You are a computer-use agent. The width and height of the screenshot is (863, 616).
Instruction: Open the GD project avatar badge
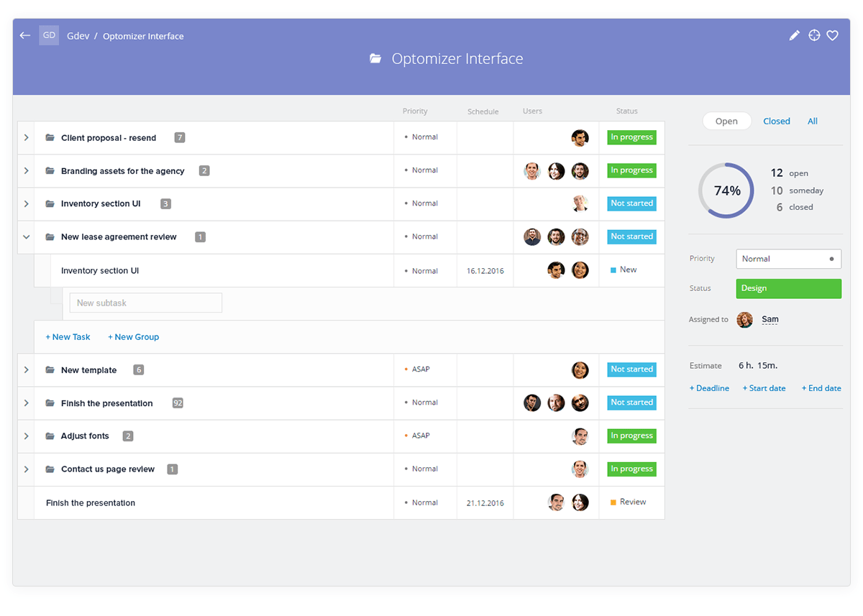click(x=49, y=35)
